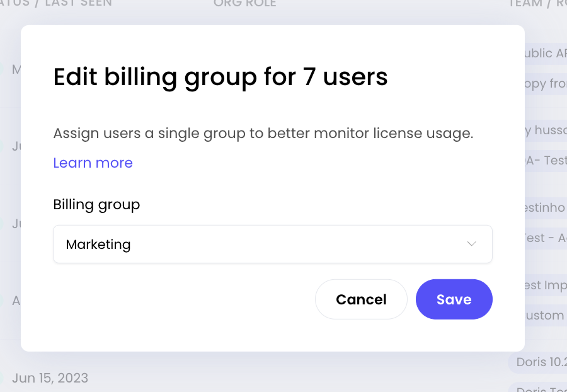Open the Marketing billing group combo box

coord(272,244)
